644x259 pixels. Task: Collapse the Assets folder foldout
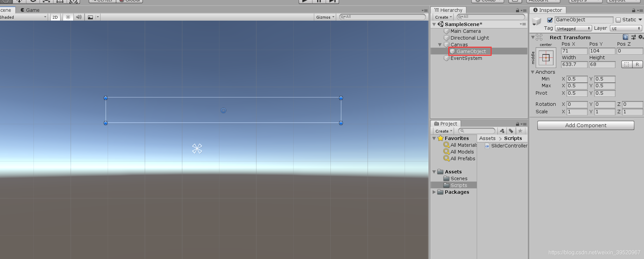(x=434, y=172)
